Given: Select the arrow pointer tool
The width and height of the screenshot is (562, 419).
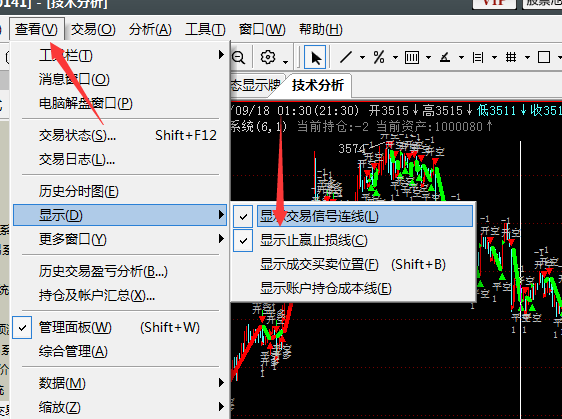Looking at the screenshot, I should (x=315, y=57).
